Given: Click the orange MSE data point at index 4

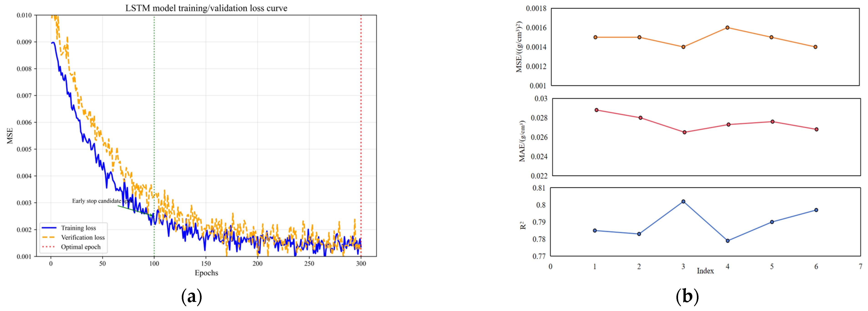Looking at the screenshot, I should coord(727,28).
